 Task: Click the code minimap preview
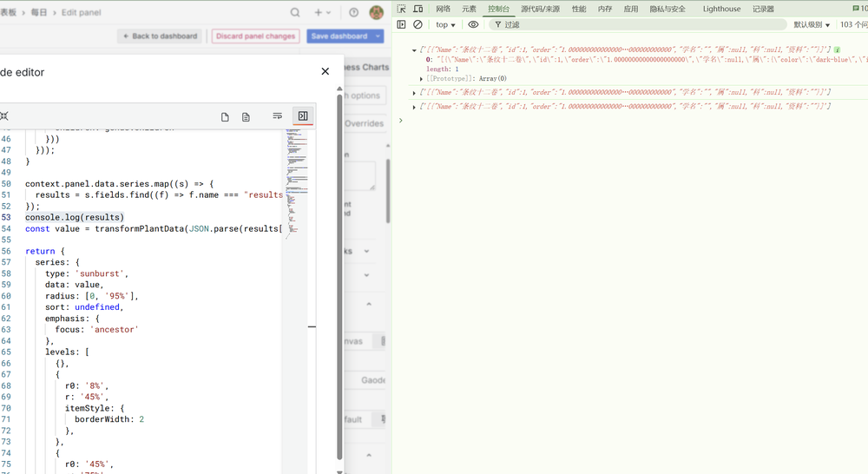coord(297,182)
